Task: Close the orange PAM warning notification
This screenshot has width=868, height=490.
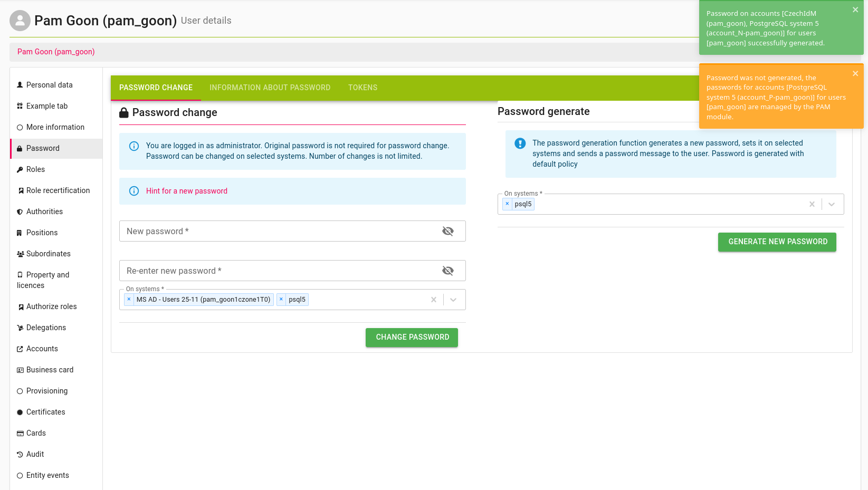Action: (855, 74)
